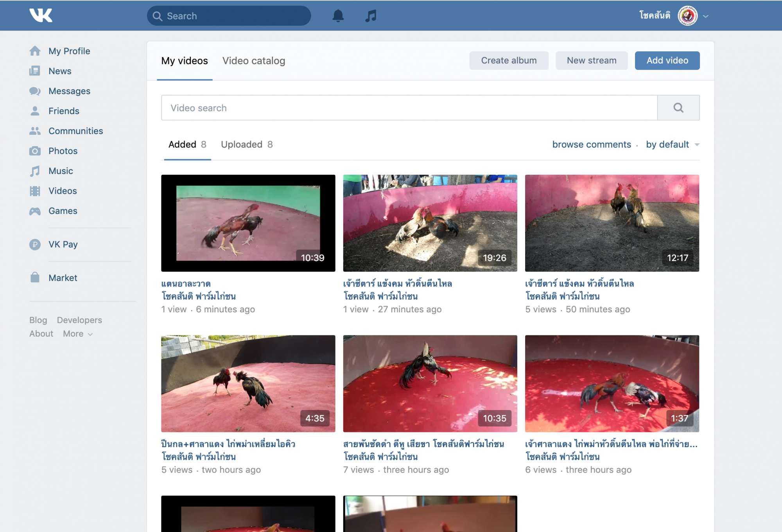This screenshot has height=532, width=782.
Task: Go to Photos in the sidebar
Action: pos(63,151)
